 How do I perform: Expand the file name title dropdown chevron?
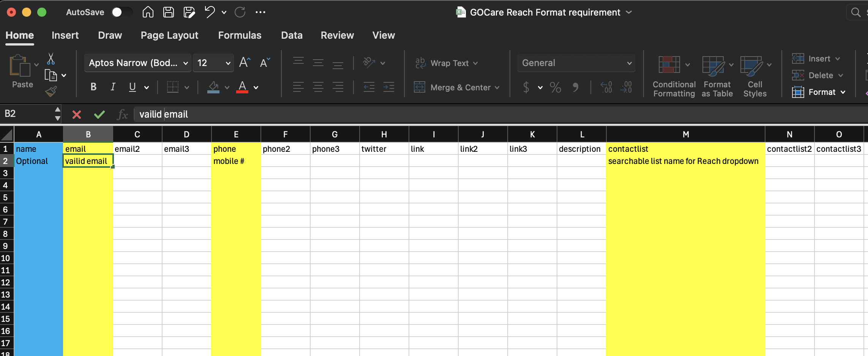click(x=629, y=12)
